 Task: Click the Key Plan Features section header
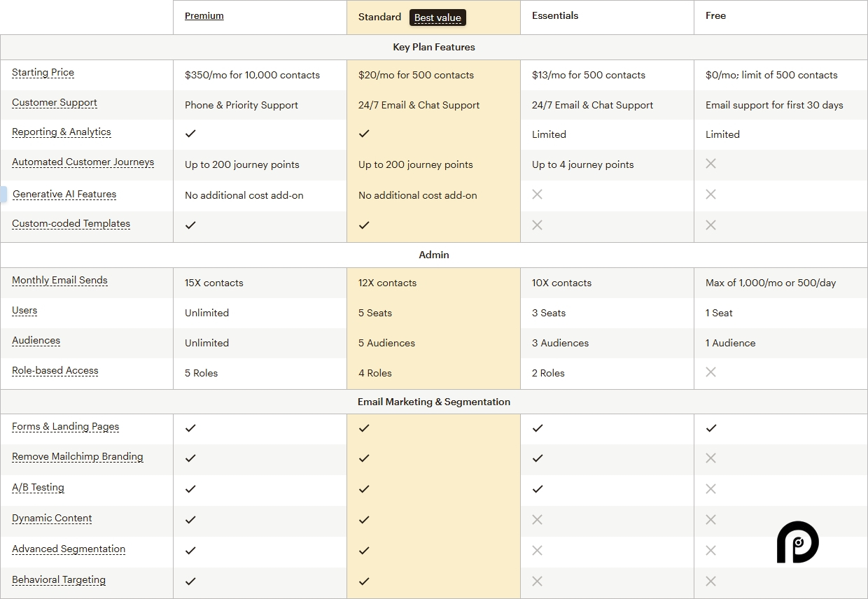[x=434, y=47]
